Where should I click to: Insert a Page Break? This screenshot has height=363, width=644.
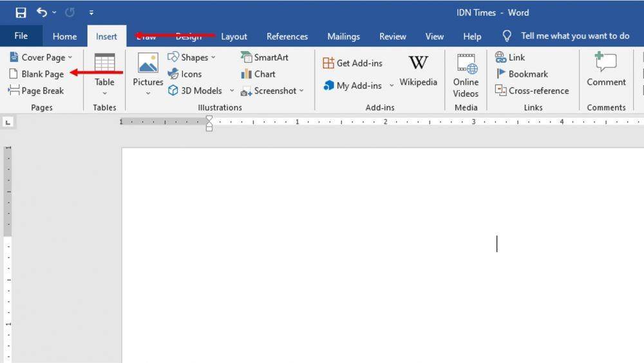point(36,90)
